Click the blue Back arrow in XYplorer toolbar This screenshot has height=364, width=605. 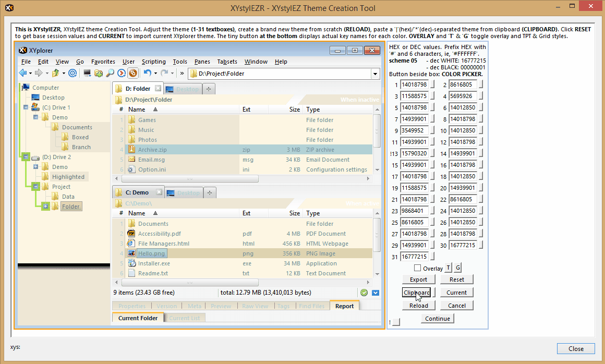tap(23, 74)
